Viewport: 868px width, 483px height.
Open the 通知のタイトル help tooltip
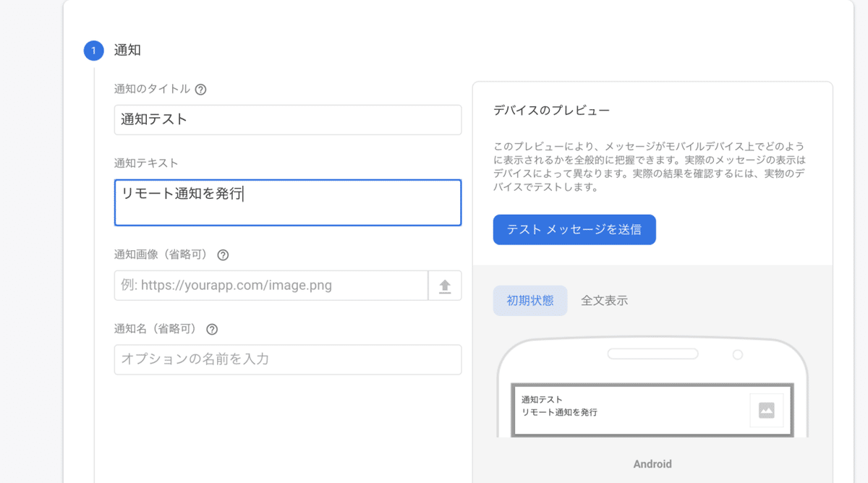pos(201,89)
